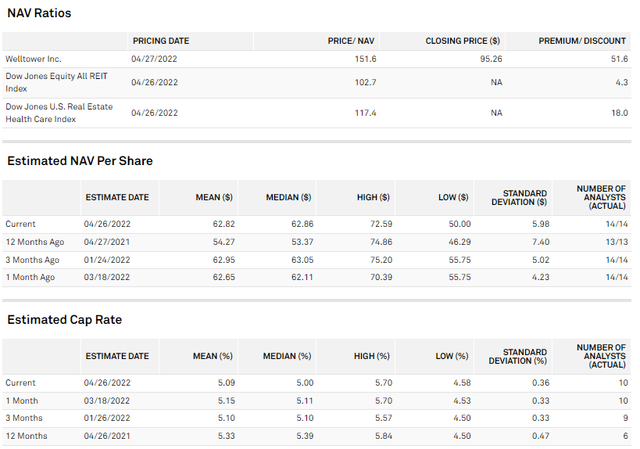640x449 pixels.
Task: Click the PRICING DATE column header
Action: (x=161, y=41)
